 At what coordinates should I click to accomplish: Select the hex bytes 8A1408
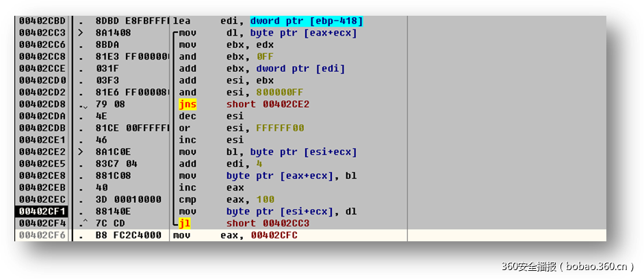pyautogui.click(x=114, y=33)
